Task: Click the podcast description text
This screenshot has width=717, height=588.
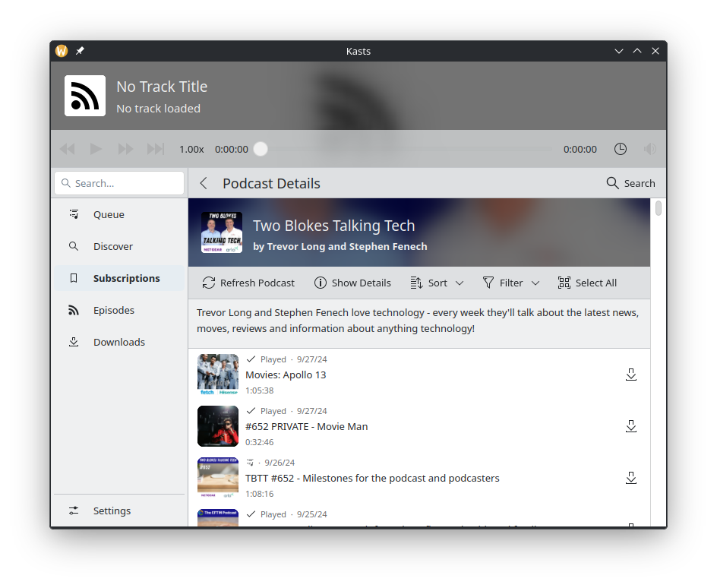Action: point(418,321)
